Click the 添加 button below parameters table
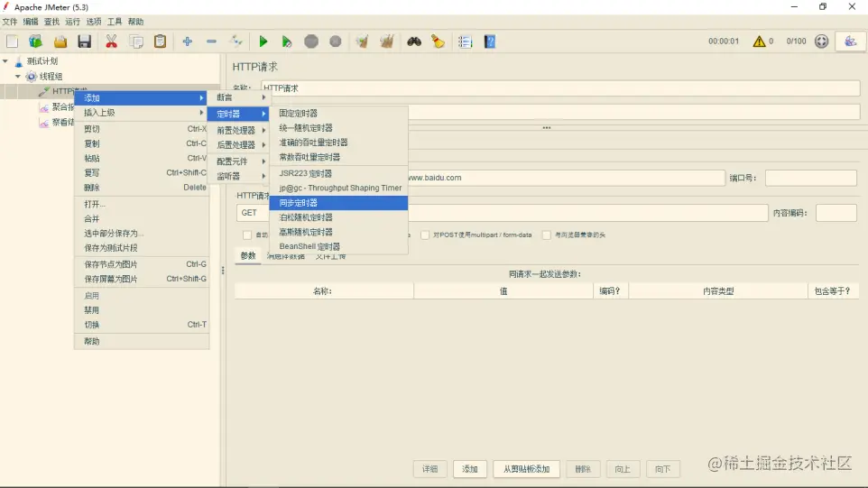This screenshot has height=488, width=868. tap(470, 469)
